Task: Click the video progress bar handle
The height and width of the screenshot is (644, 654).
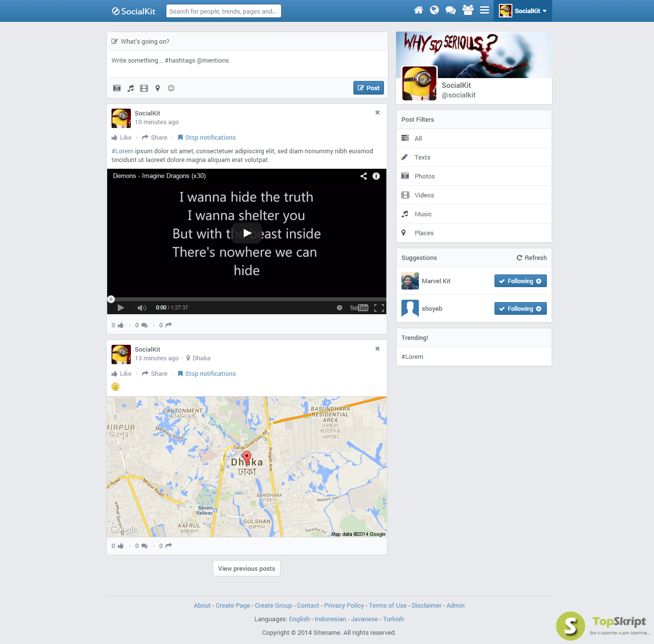Action: click(111, 299)
